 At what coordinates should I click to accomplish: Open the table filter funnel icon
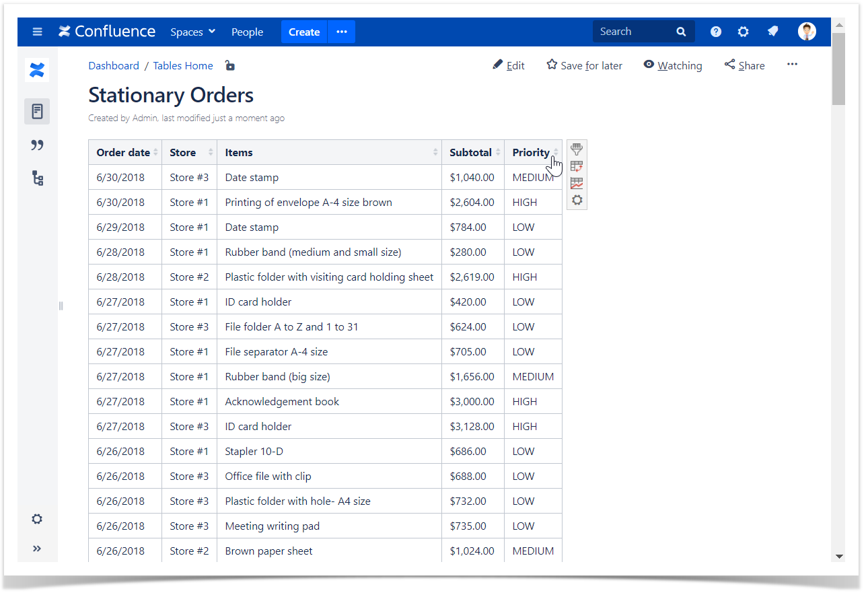(x=577, y=149)
